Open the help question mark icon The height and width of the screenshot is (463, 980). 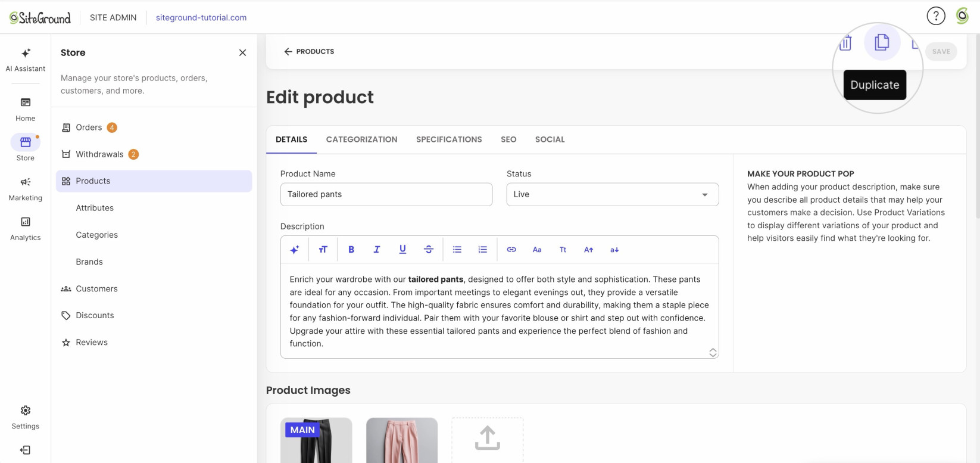pyautogui.click(x=936, y=16)
